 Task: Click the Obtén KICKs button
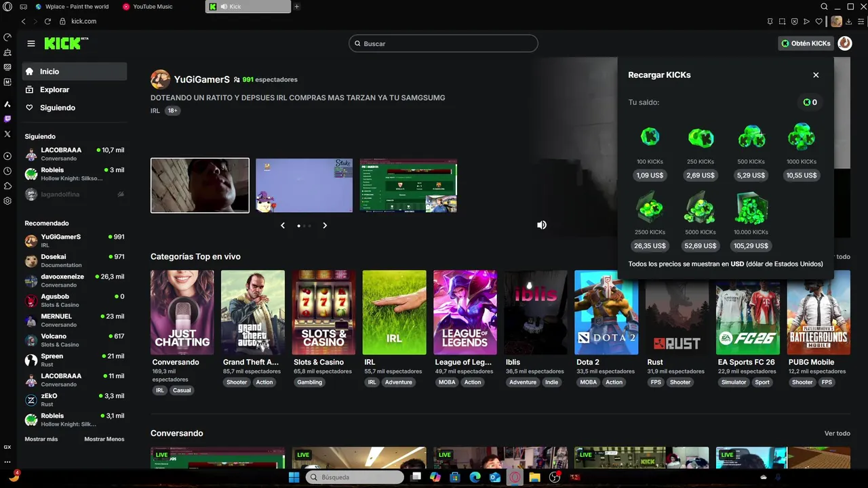(806, 43)
